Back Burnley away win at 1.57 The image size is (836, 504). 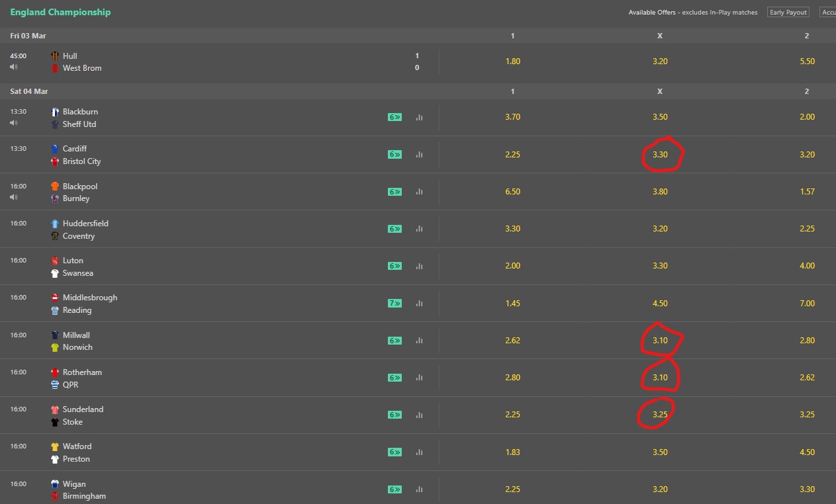[807, 192]
